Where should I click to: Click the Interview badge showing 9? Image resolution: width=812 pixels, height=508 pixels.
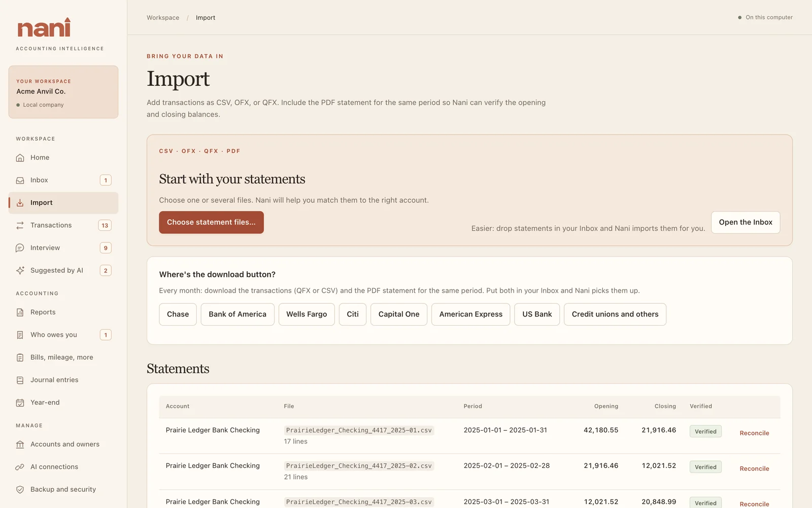click(x=106, y=248)
